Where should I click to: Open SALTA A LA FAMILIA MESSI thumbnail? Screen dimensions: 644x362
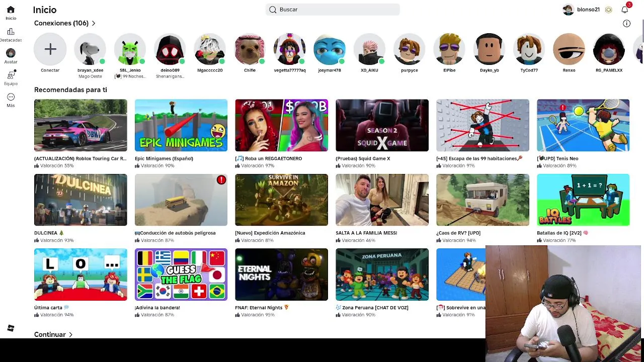coord(382,200)
